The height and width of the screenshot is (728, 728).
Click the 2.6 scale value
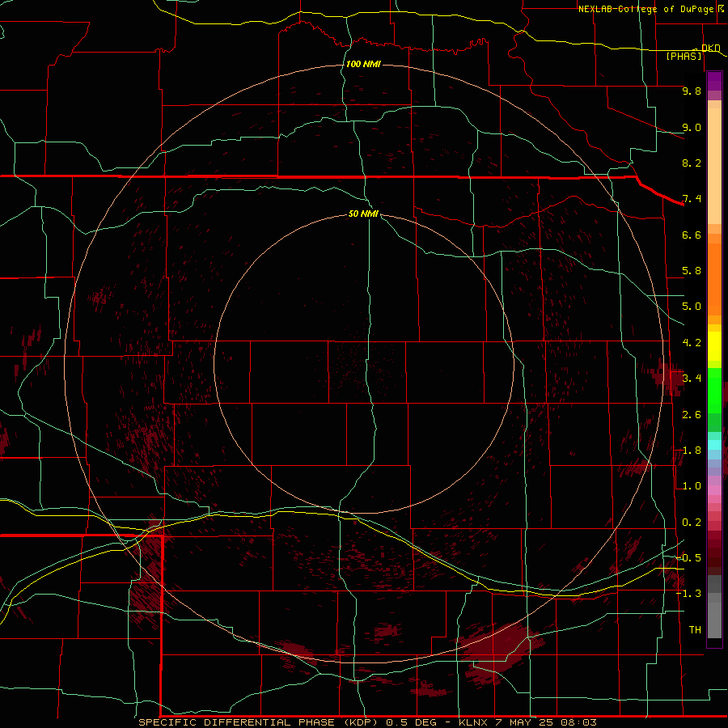click(692, 414)
